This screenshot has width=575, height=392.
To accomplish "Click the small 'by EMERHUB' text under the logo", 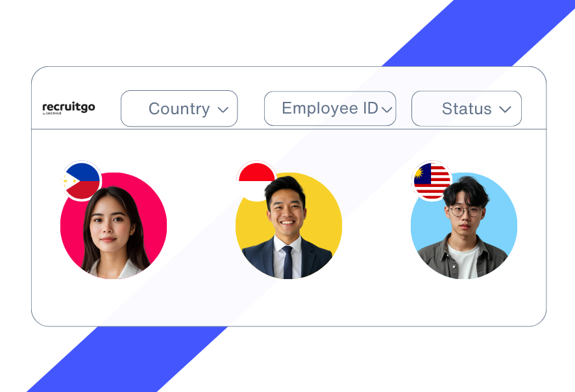I will [x=52, y=114].
